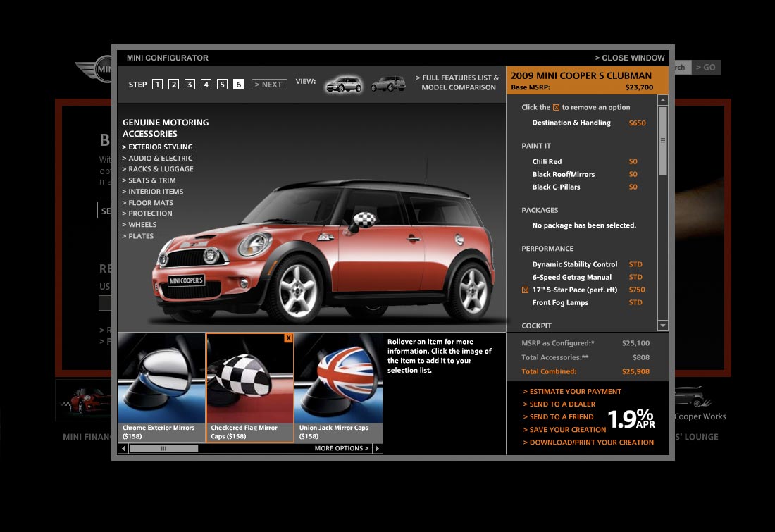
Task: Expand the Exterior Styling category
Action: point(160,147)
